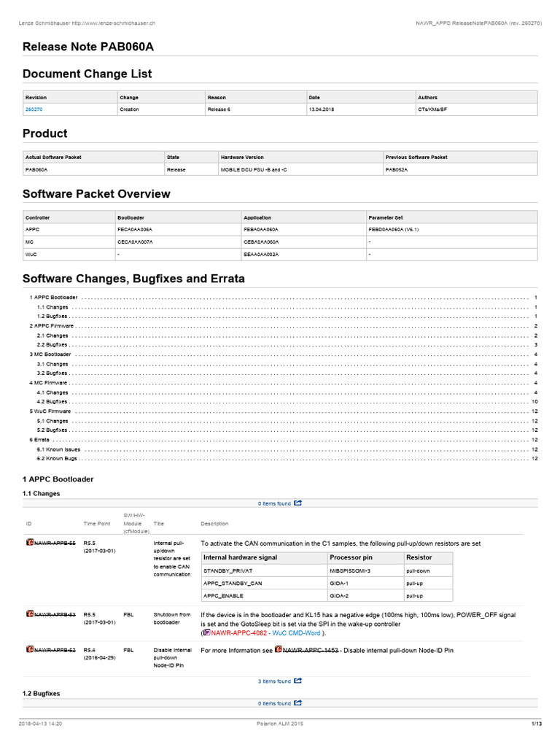
Task: Click the work item icon before NAWR-APPB-52
Action: coord(29,649)
